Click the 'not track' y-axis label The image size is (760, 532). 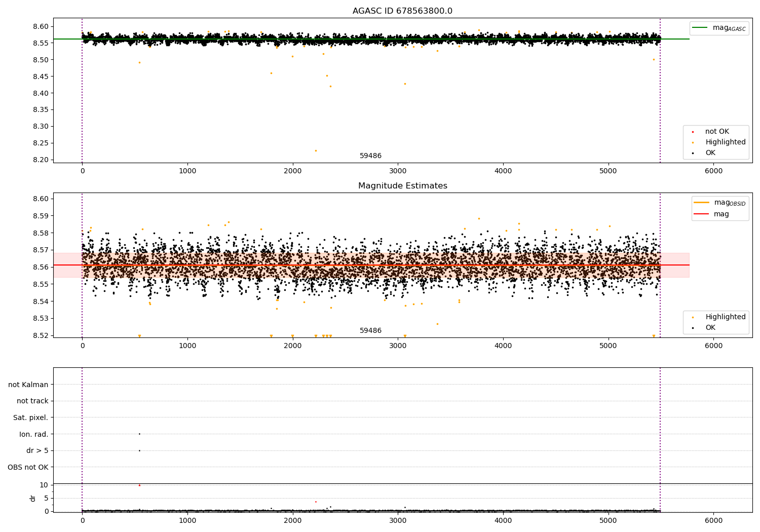pos(32,401)
